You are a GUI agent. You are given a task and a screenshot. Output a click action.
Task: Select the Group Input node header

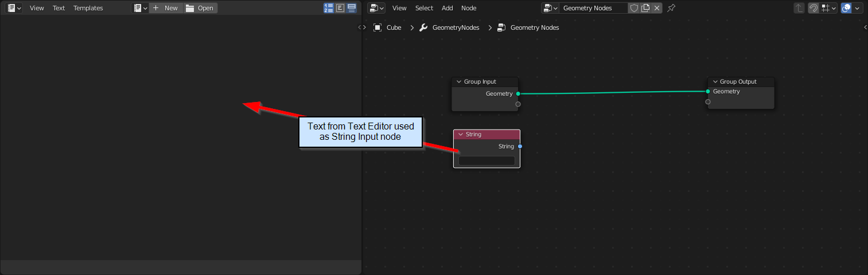(485, 82)
